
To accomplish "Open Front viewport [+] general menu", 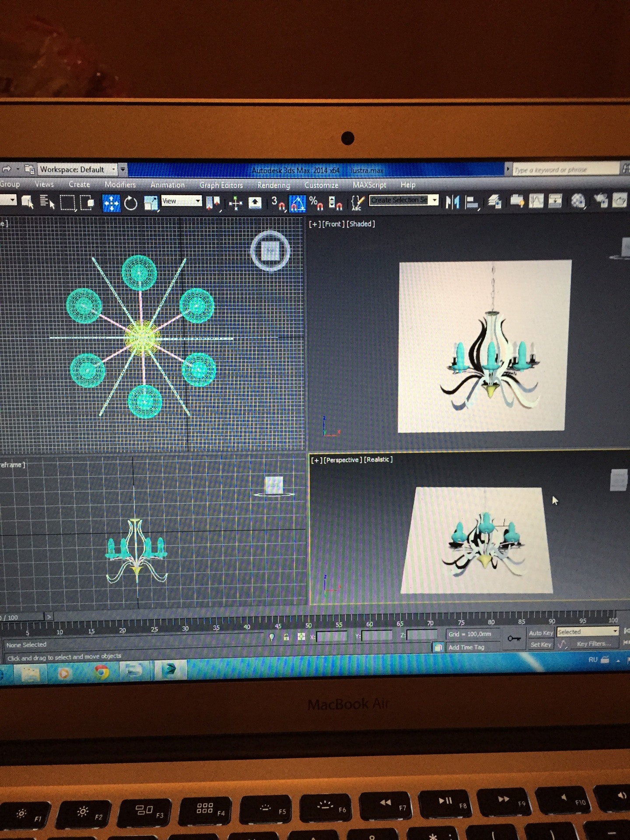I will (x=315, y=224).
